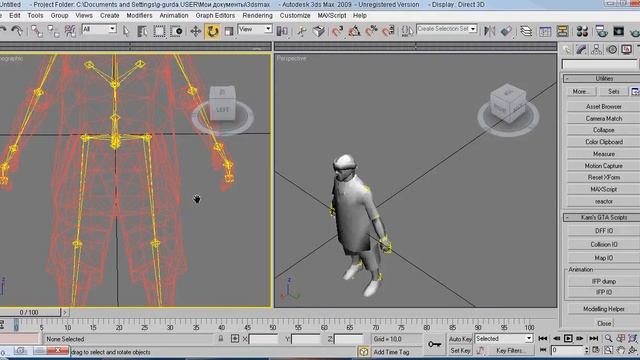Click Select and Manipulate icon
Screen dimensions: 640x360
coord(302,31)
